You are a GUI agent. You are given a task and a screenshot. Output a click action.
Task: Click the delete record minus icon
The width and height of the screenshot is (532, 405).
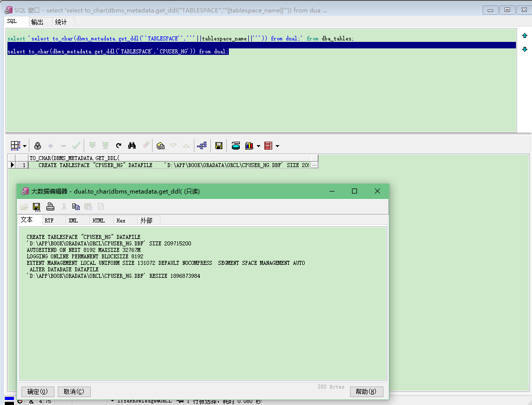pyautogui.click(x=63, y=146)
